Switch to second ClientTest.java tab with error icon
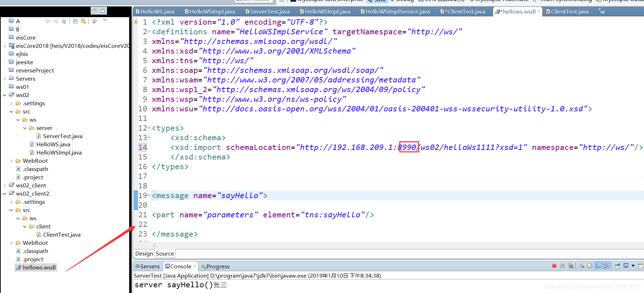The image size is (644, 293). tap(567, 12)
